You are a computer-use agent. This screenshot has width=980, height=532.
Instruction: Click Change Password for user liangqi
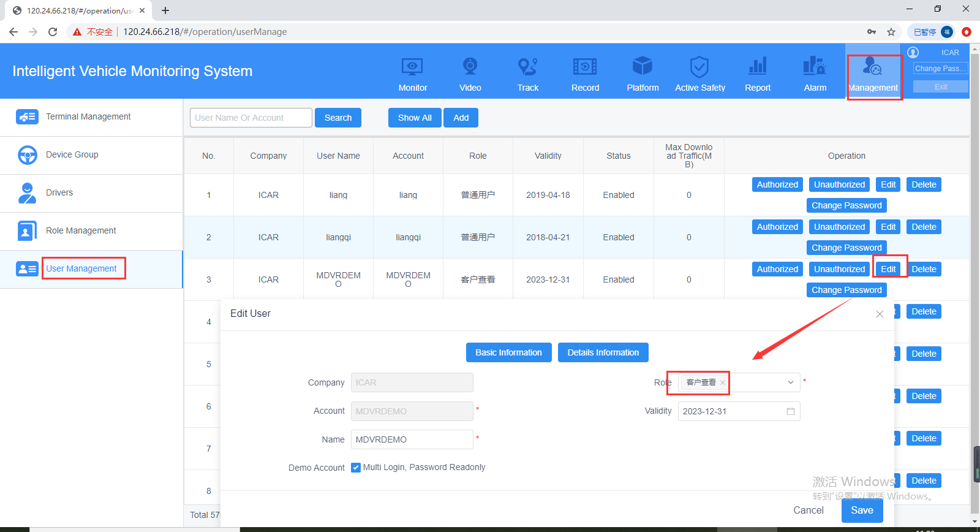tap(846, 248)
